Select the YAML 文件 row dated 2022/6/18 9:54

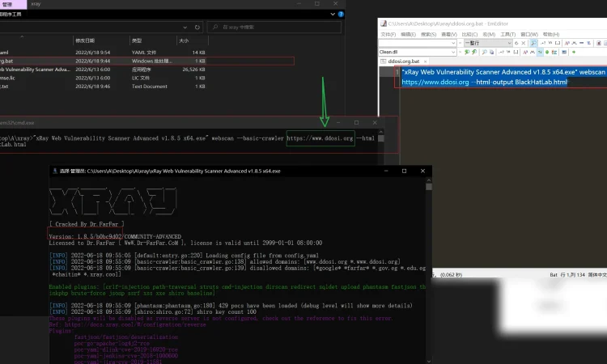click(104, 53)
